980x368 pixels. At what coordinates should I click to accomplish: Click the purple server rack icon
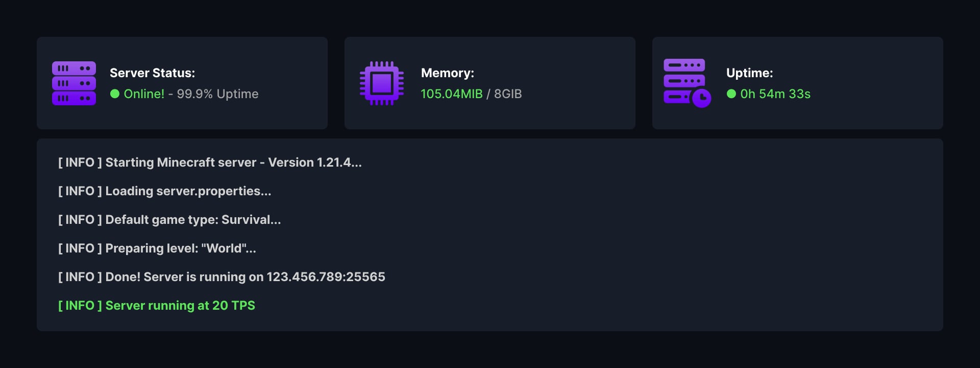[74, 83]
